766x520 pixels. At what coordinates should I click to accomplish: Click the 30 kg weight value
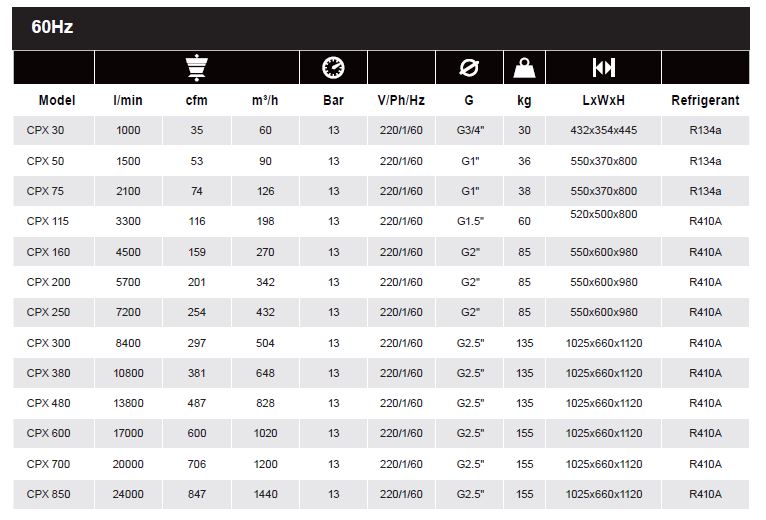(x=524, y=130)
